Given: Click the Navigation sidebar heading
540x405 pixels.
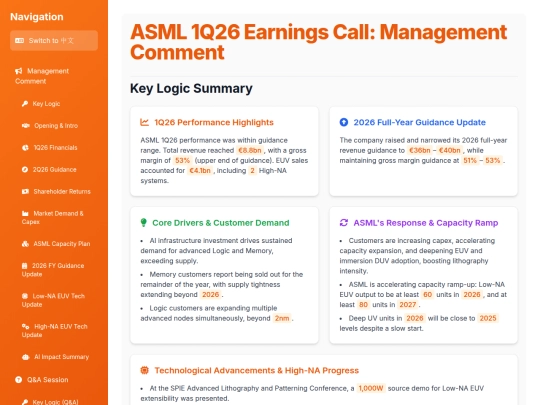Looking at the screenshot, I should 37,17.
